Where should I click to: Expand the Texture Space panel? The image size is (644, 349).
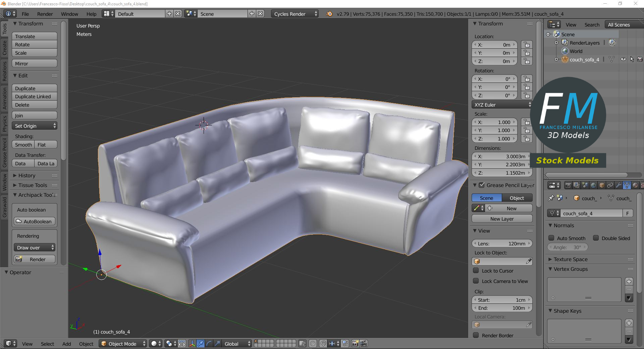[571, 259]
